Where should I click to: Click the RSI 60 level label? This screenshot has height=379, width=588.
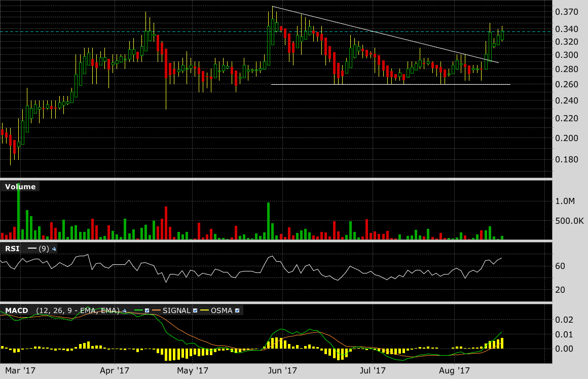tap(560, 266)
